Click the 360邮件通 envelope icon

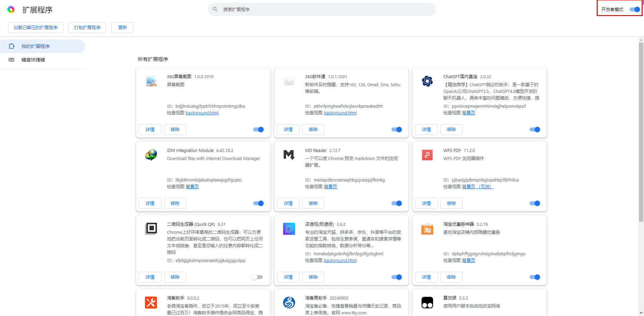tap(289, 81)
